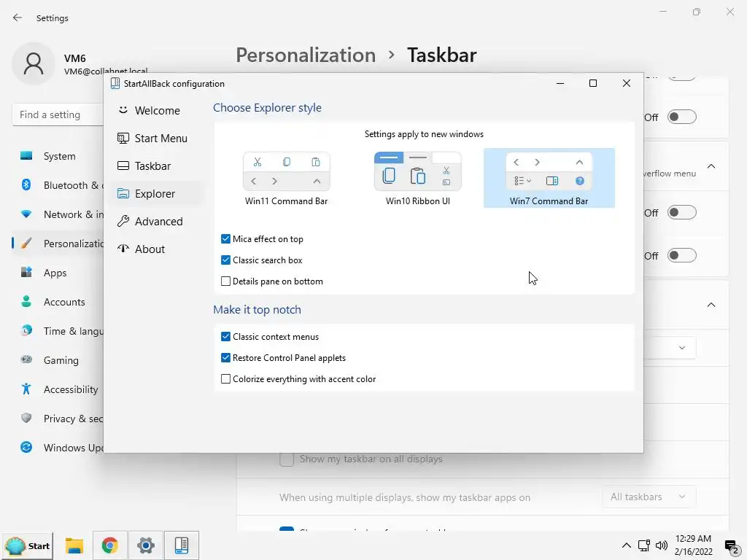Collapse the lower Settings section chevron
Image resolution: width=747 pixels, height=560 pixels.
click(711, 305)
